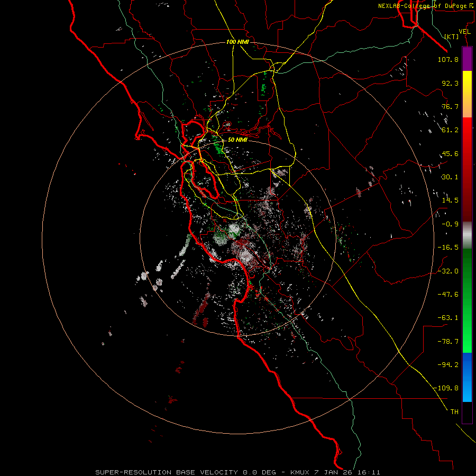The height and width of the screenshot is (476, 476).
Task: Click the blue segment of the velocity color bar
Action: coord(467,377)
